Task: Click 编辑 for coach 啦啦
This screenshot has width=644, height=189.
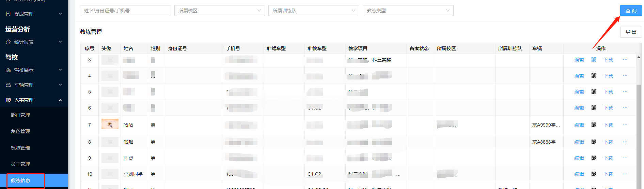Action: (579, 142)
